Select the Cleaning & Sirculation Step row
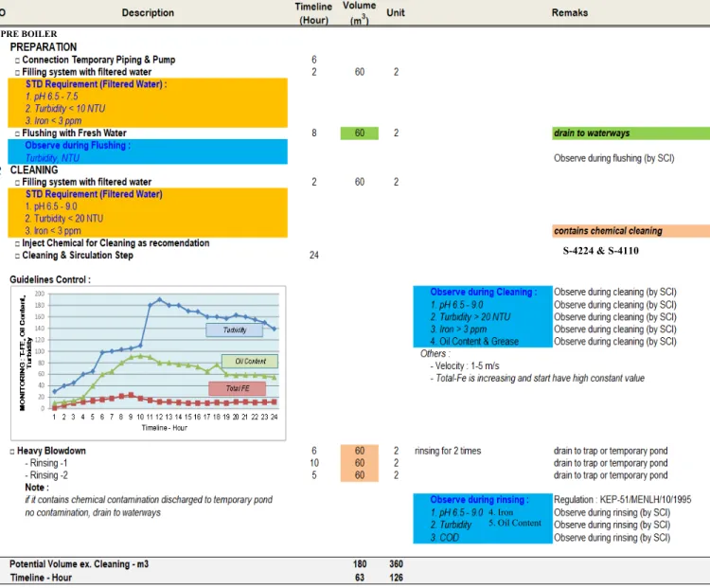The width and height of the screenshot is (710, 588). point(78,256)
